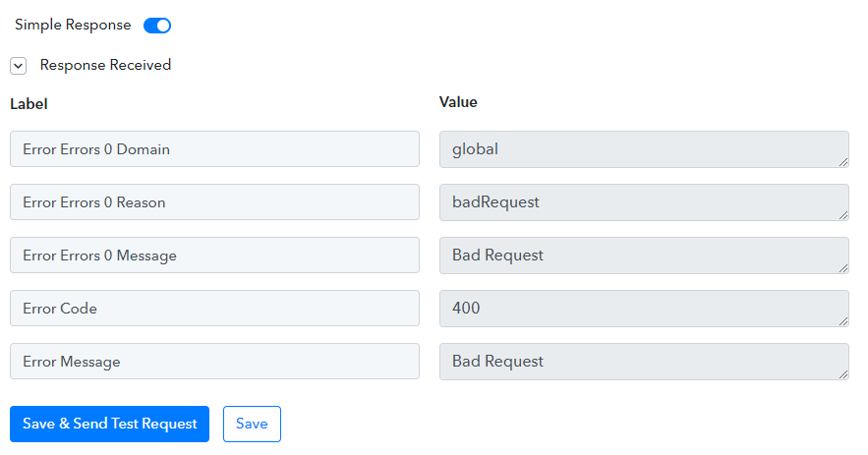
Task: Click the resize handle of the global value box
Action: click(x=843, y=162)
